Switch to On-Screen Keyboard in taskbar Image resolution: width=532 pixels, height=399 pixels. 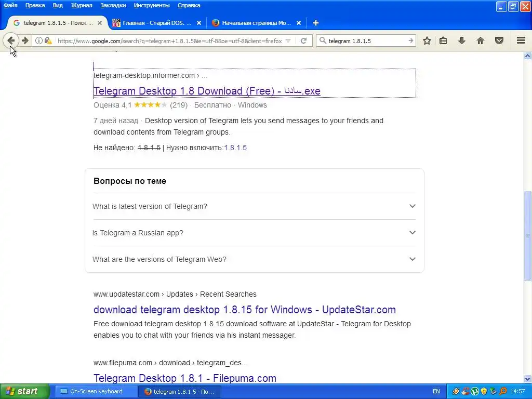[x=96, y=391]
